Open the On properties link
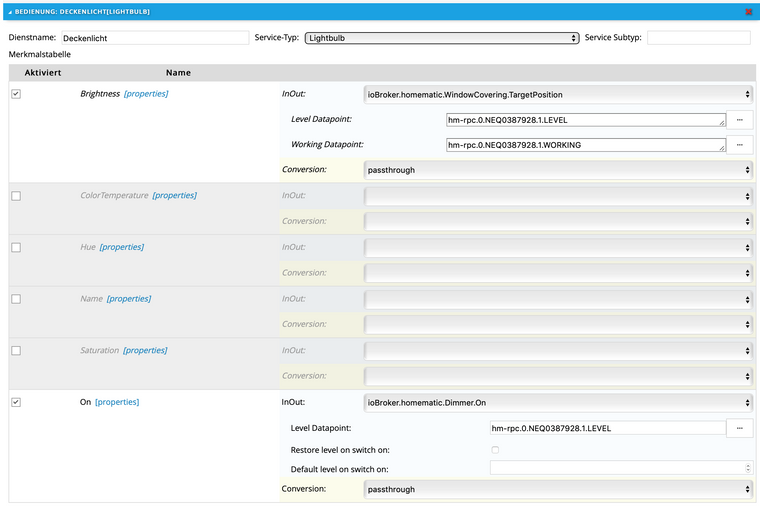This screenshot has height=506, width=760. tap(117, 402)
